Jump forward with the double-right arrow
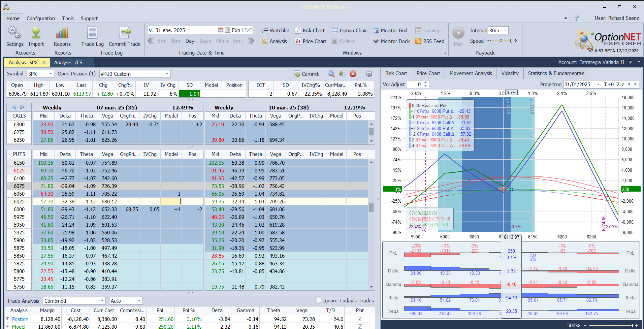The height and width of the screenshot is (329, 644). point(251,41)
